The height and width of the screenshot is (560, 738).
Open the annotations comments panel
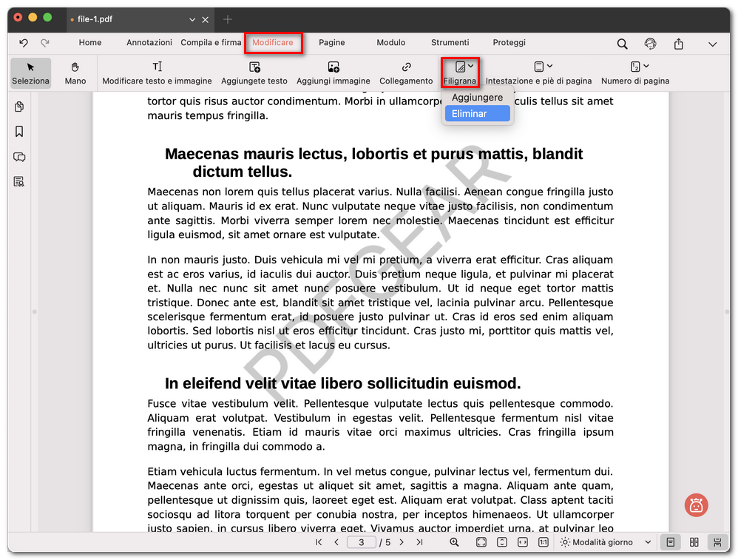[x=19, y=158]
